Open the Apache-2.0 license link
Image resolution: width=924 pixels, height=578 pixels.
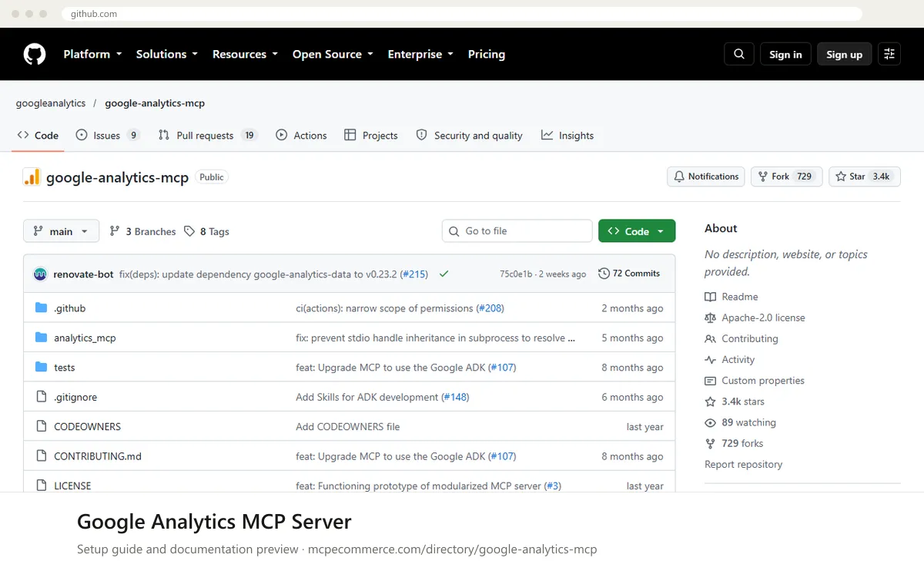[755, 318]
